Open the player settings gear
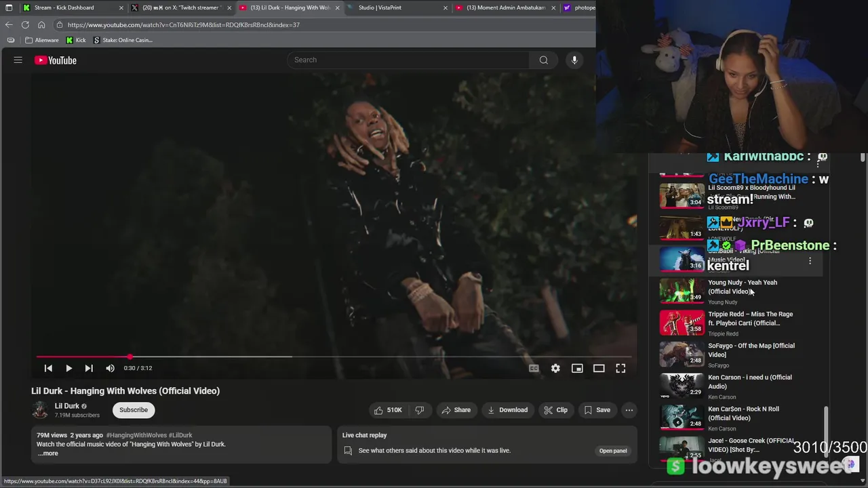Image resolution: width=868 pixels, height=488 pixels. (x=555, y=368)
